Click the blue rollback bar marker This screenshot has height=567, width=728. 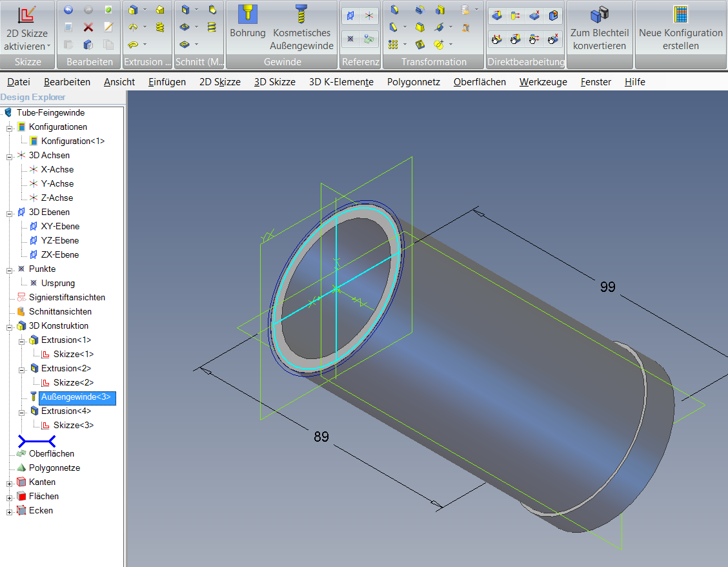37,440
